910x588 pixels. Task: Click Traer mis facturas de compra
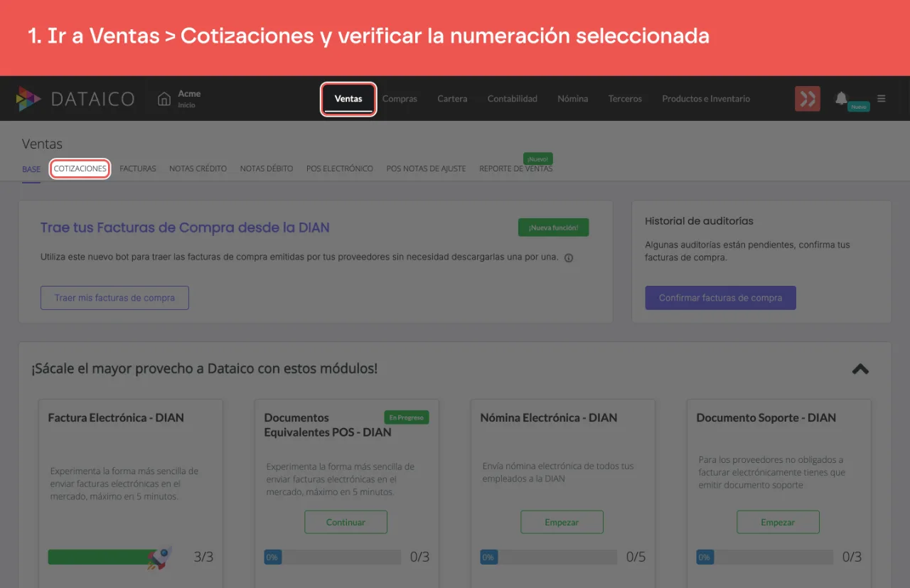pyautogui.click(x=114, y=298)
